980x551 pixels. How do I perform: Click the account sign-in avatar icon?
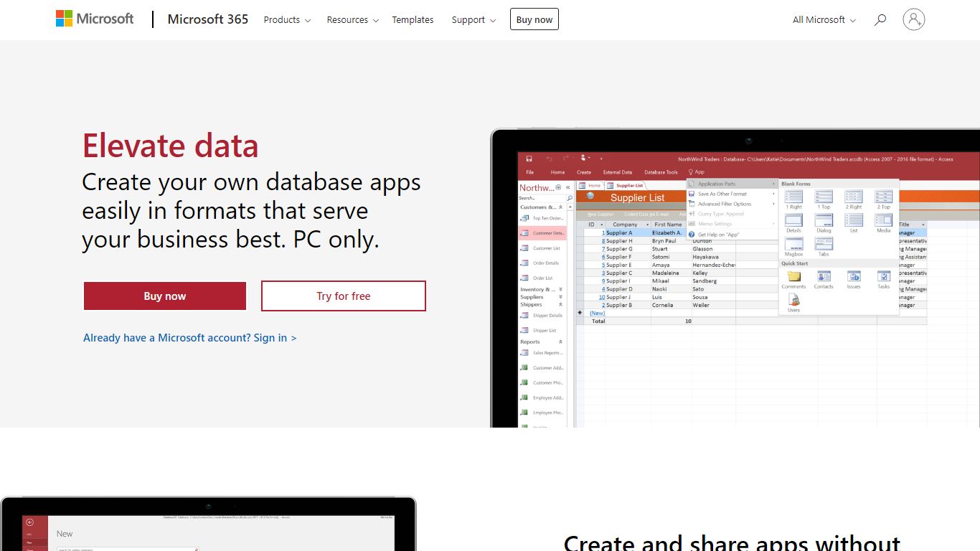(x=914, y=19)
